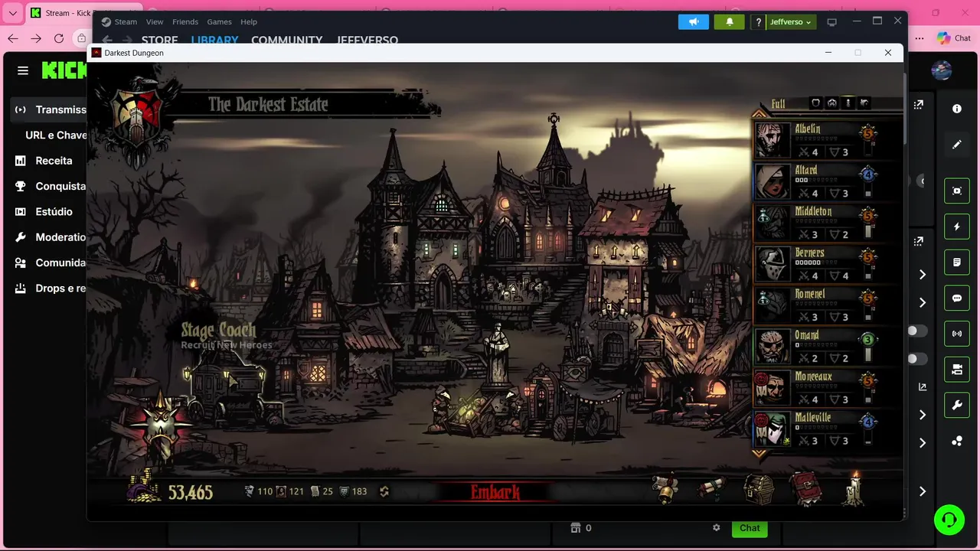Screen dimensions: 980x551
Task: Open the View menu in Steam
Action: click(155, 21)
